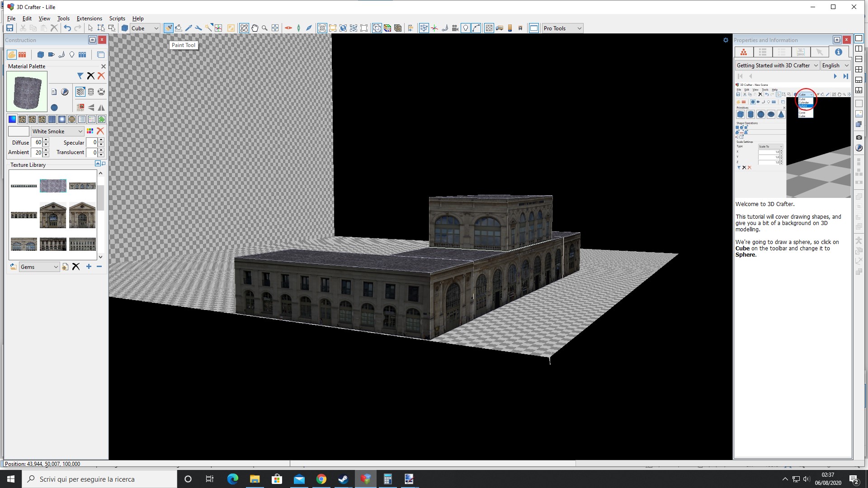Viewport: 868px width, 488px height.
Task: Open the Getting Started with 3D Crafter dropdown
Action: tap(777, 66)
